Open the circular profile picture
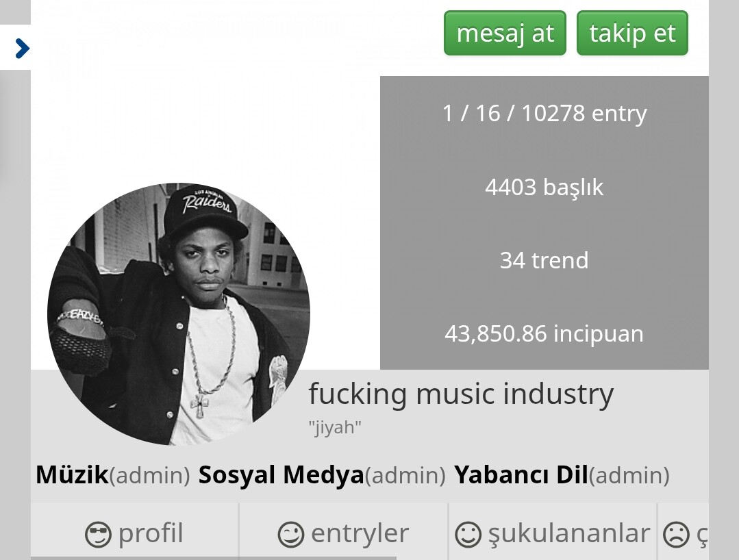 179,314
